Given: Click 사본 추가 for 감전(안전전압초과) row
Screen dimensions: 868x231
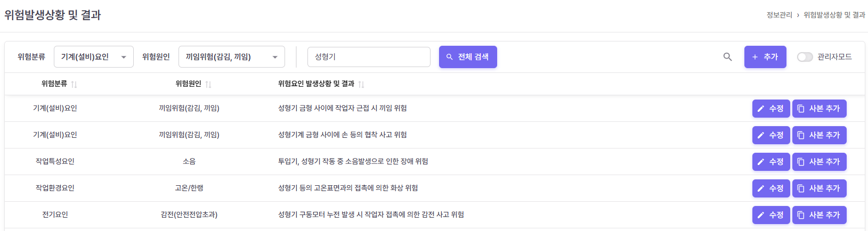Looking at the screenshot, I should click(819, 215).
